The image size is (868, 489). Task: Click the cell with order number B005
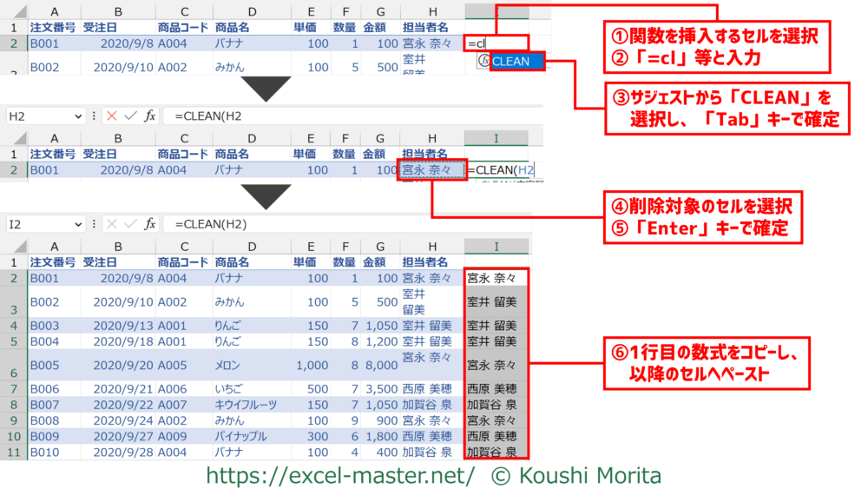pyautogui.click(x=52, y=365)
